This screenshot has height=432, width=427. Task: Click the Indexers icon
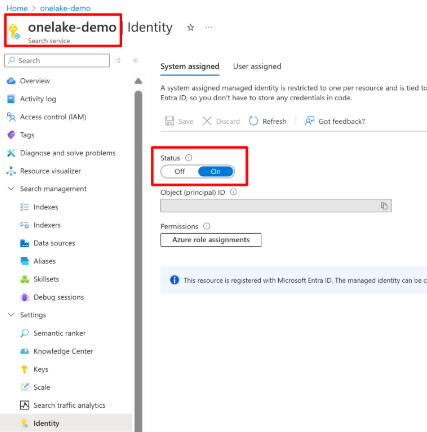click(x=24, y=225)
